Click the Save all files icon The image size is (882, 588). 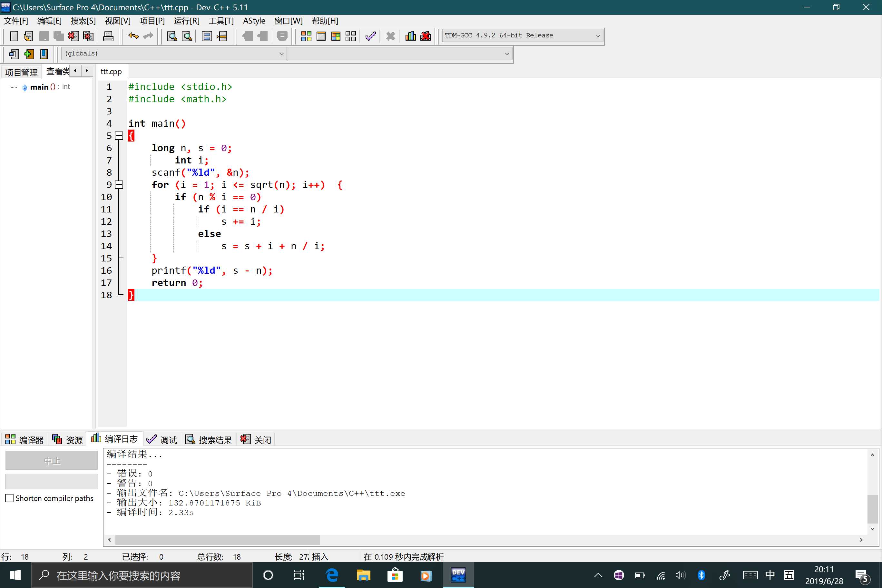[58, 36]
